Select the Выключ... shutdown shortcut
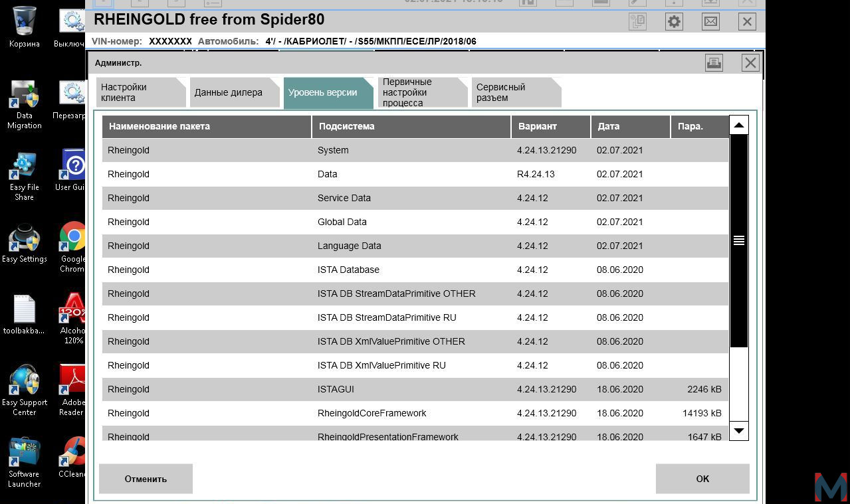 click(70, 29)
